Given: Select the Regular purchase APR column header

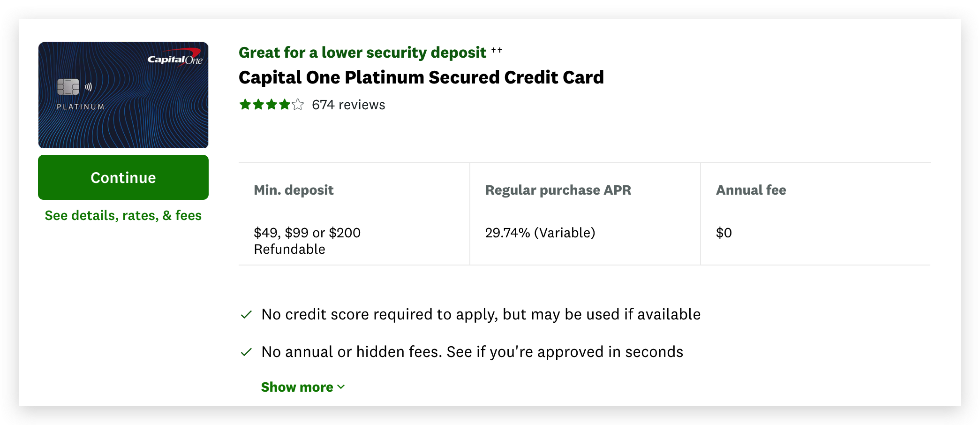Looking at the screenshot, I should pos(558,190).
